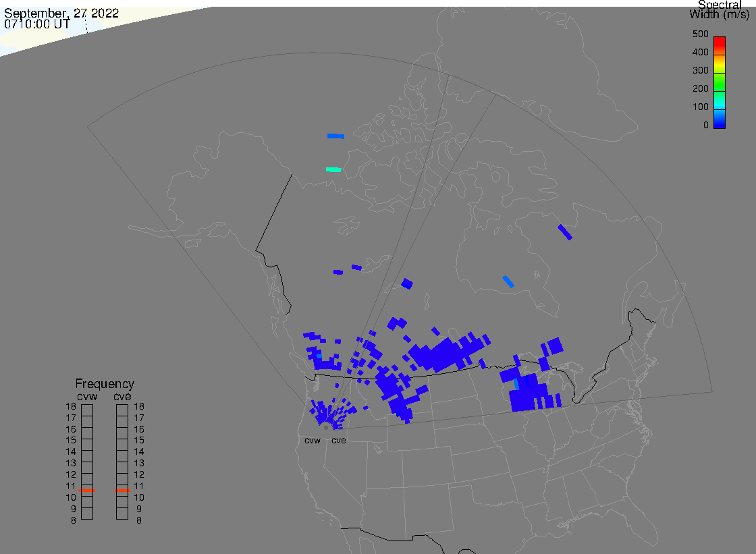Click the "200" colorbar scale label
Viewport: 756px width, 554px height.
click(x=700, y=88)
